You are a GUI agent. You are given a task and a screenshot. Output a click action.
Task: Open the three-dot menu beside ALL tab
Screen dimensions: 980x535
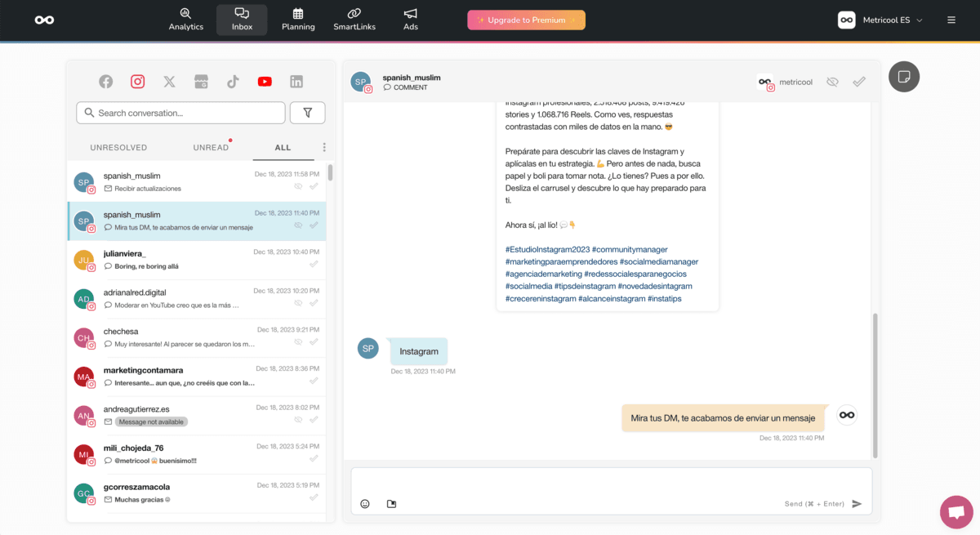pos(324,147)
